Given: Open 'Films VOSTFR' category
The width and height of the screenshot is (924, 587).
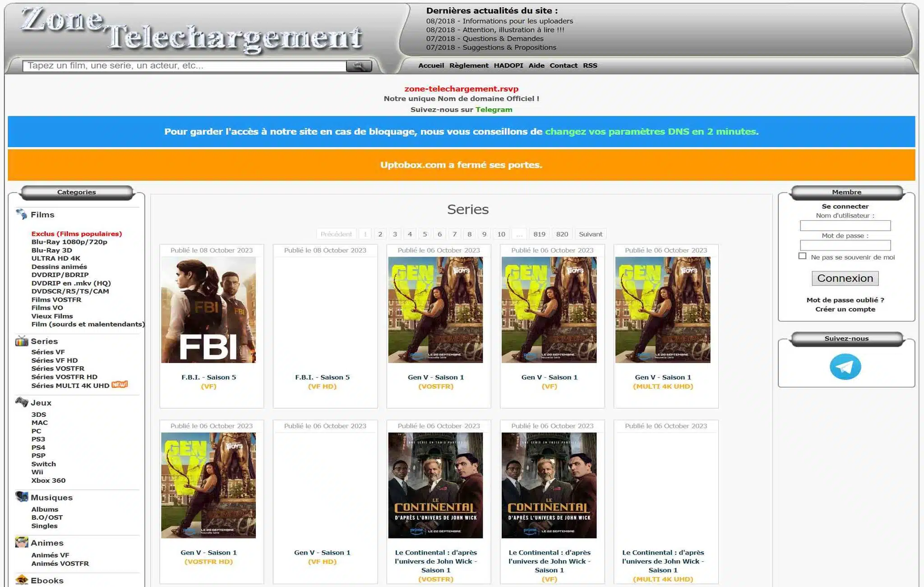Looking at the screenshot, I should click(56, 300).
